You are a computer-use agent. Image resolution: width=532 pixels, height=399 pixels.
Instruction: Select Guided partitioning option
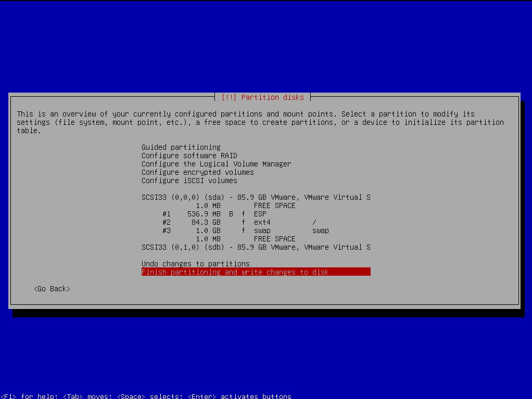(x=256, y=147)
